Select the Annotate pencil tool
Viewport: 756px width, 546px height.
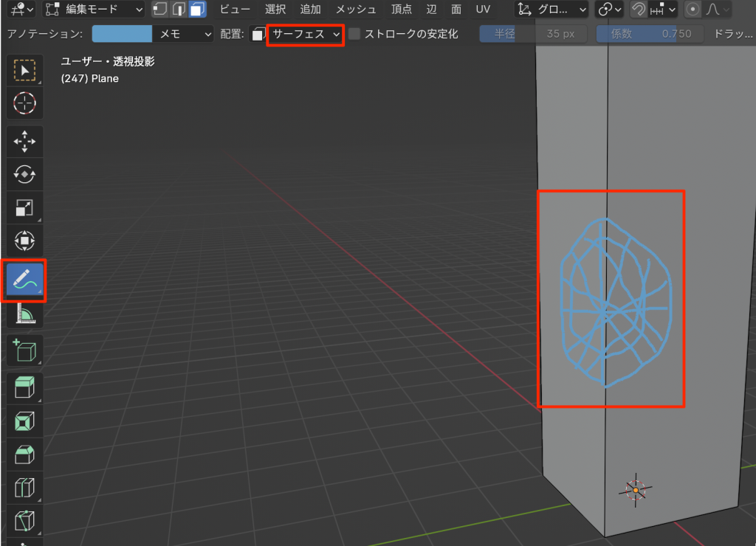(24, 281)
